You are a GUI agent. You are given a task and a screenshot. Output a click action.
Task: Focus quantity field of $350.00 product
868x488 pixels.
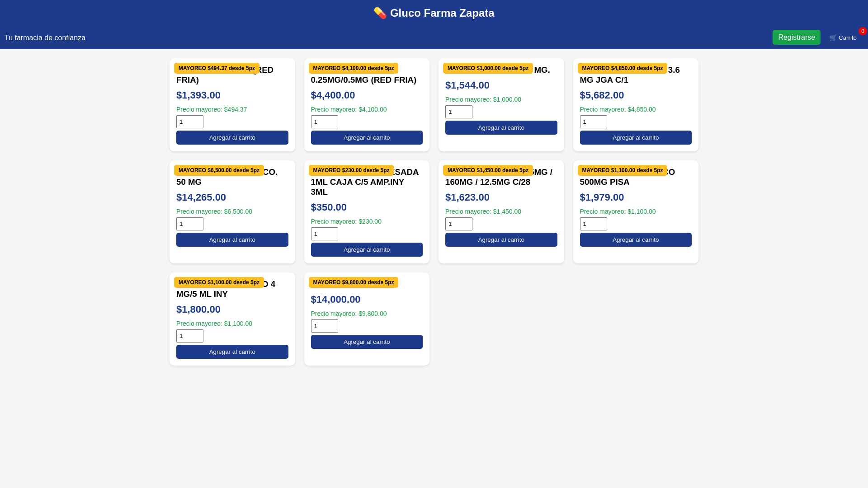pyautogui.click(x=324, y=234)
